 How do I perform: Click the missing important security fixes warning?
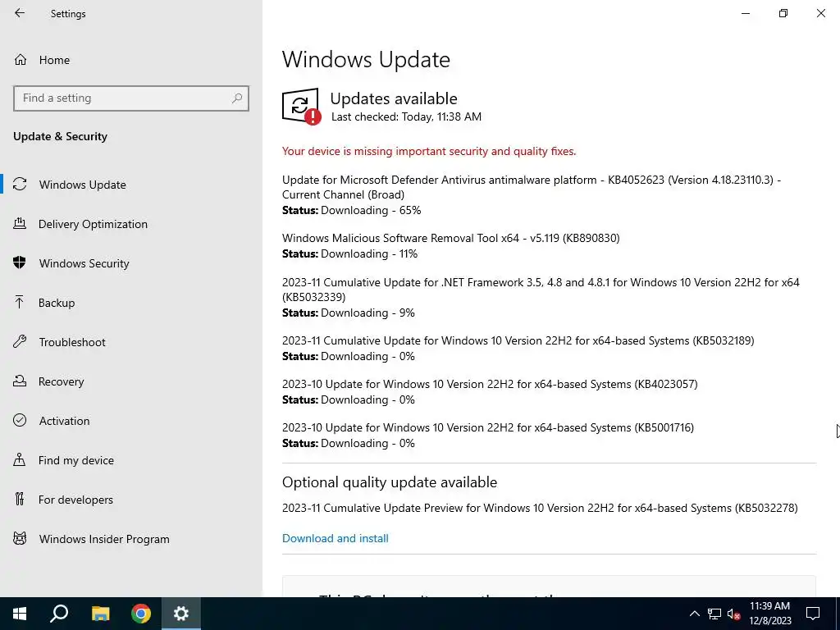429,152
